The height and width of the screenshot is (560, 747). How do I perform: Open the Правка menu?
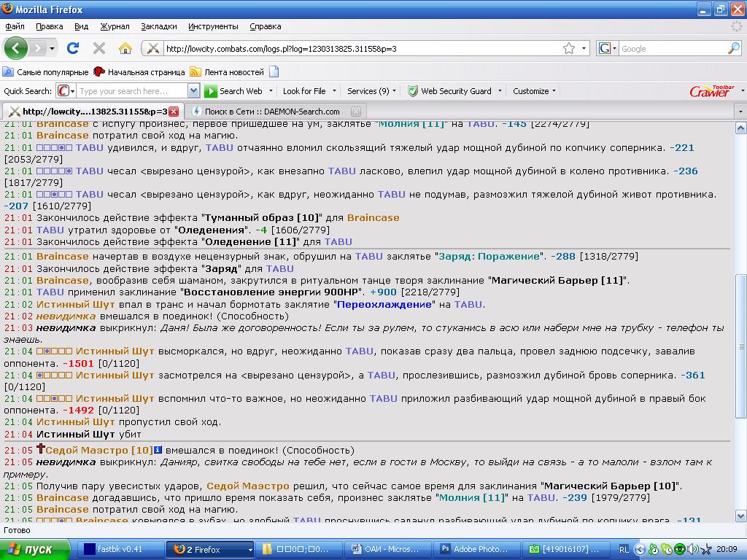[49, 27]
